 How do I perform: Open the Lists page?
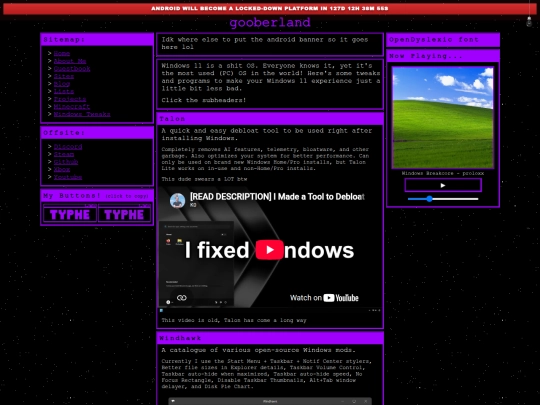64,91
